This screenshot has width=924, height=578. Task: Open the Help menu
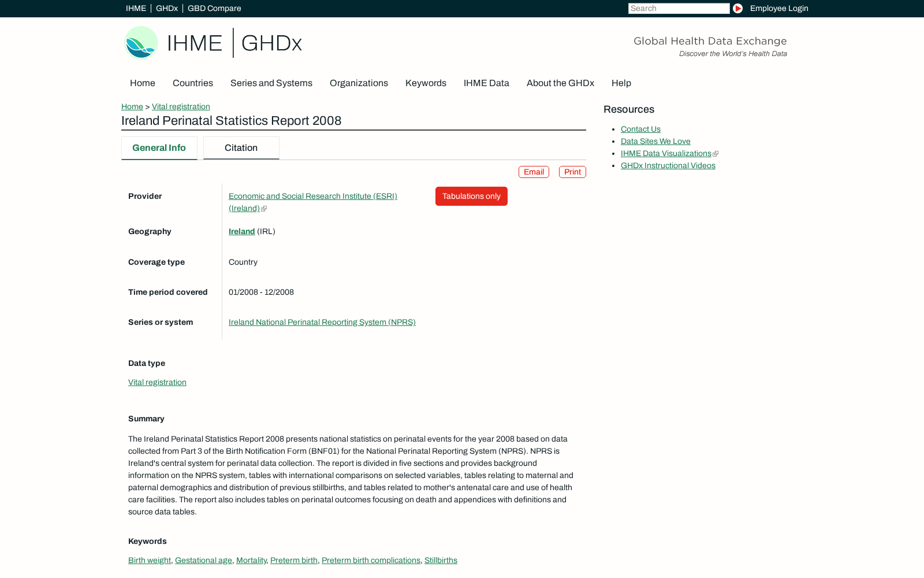(621, 83)
